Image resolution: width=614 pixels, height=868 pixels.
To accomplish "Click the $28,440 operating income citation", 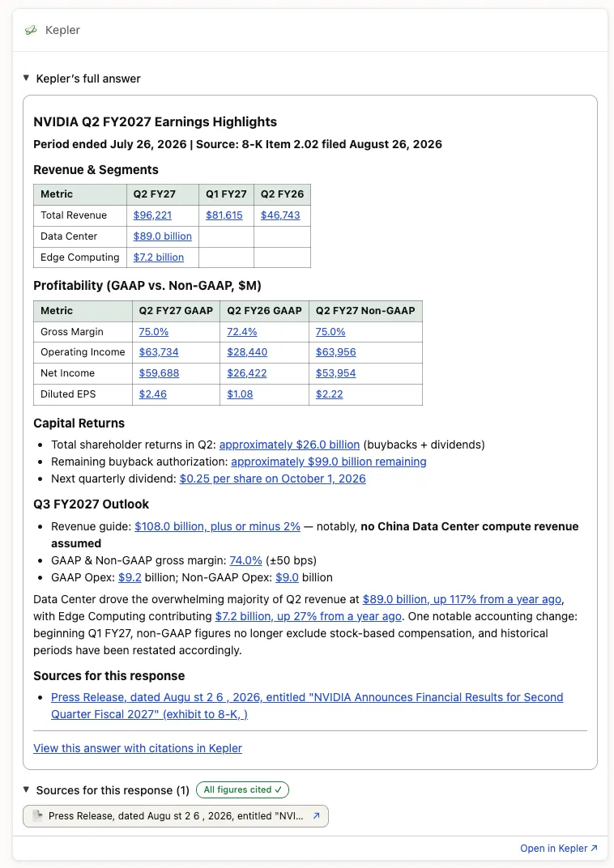I will (x=247, y=352).
